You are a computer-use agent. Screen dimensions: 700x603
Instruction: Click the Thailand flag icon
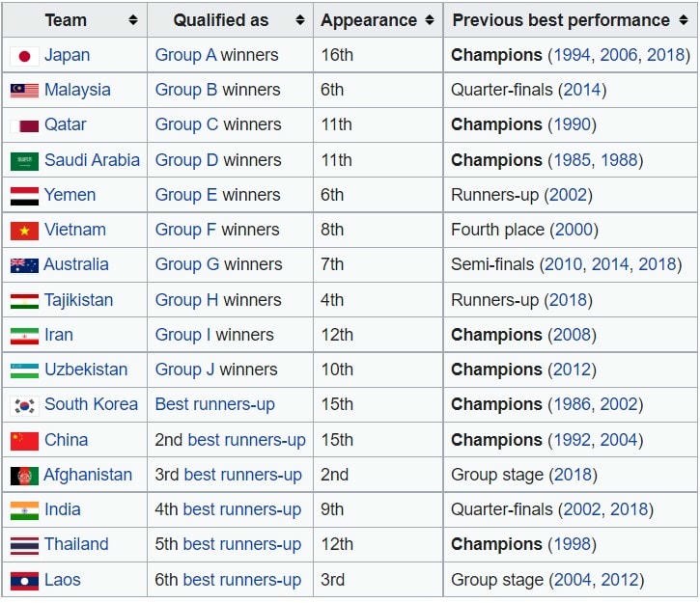24,545
